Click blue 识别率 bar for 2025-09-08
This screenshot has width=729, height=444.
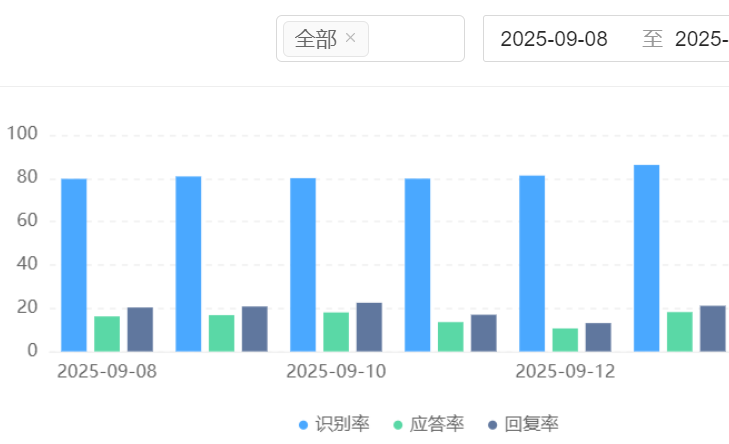(74, 265)
